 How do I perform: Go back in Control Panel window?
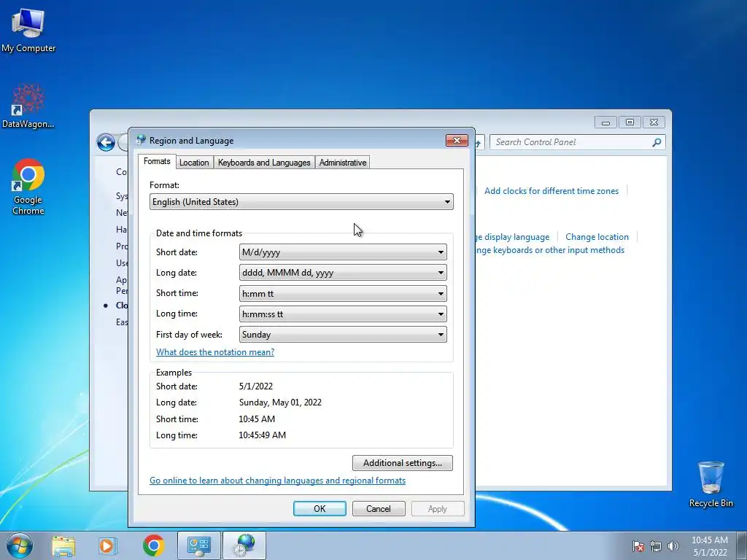coord(106,142)
